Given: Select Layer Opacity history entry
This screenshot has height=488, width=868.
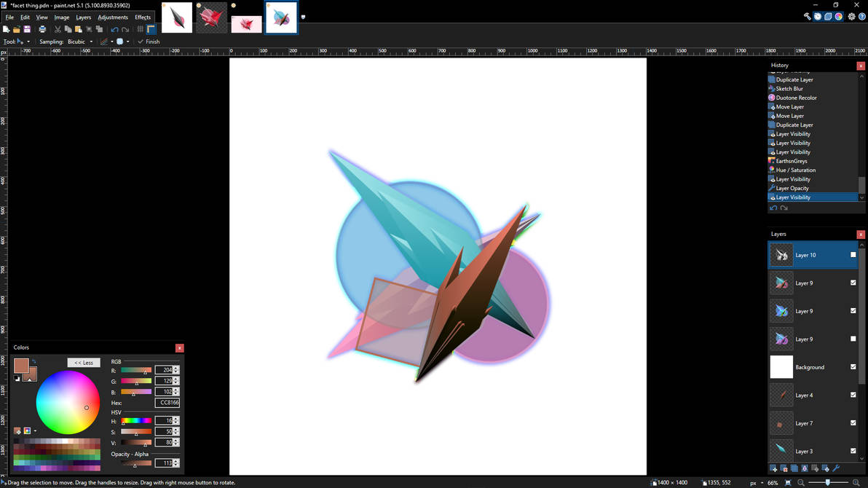Looking at the screenshot, I should click(812, 189).
